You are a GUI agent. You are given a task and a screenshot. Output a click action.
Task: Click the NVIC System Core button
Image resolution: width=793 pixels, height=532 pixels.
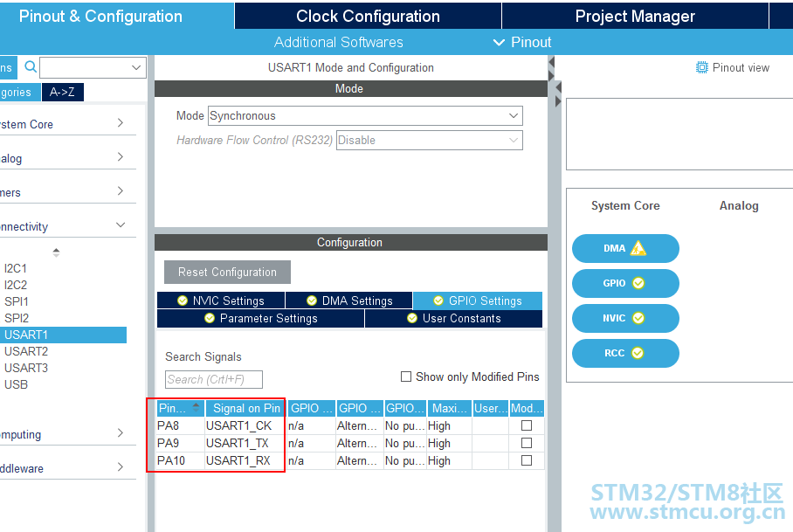(625, 318)
